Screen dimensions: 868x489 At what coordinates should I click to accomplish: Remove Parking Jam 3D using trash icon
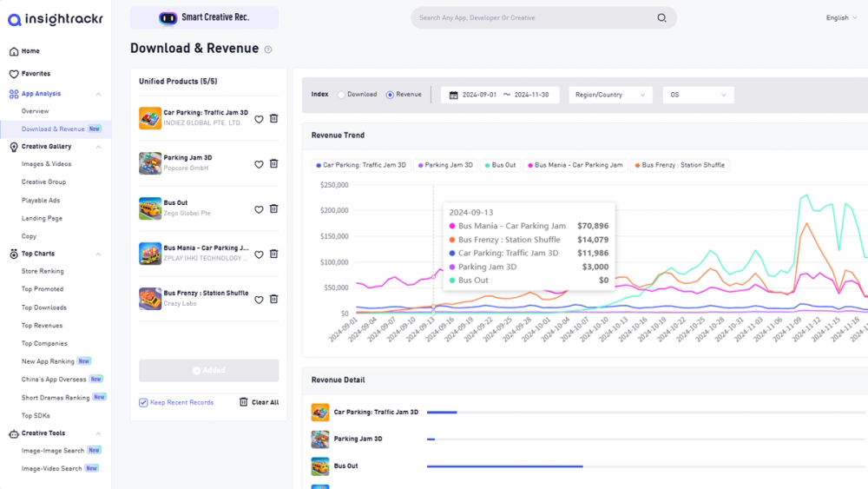[273, 164]
